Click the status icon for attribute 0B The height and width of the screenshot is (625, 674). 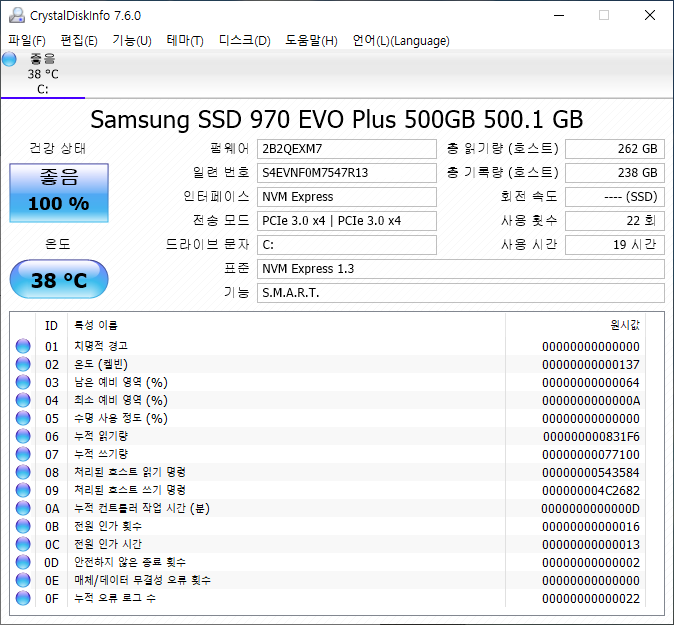(23, 526)
